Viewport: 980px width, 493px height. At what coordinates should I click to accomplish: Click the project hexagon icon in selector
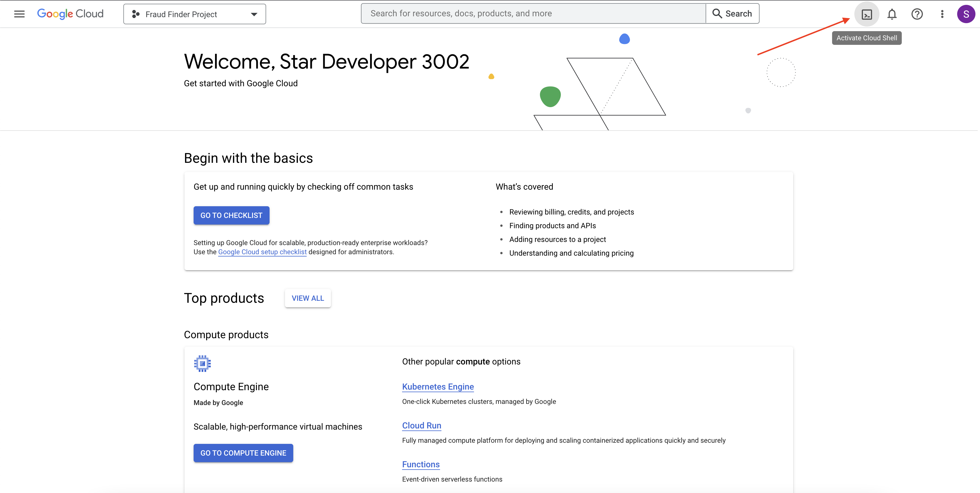(x=135, y=15)
